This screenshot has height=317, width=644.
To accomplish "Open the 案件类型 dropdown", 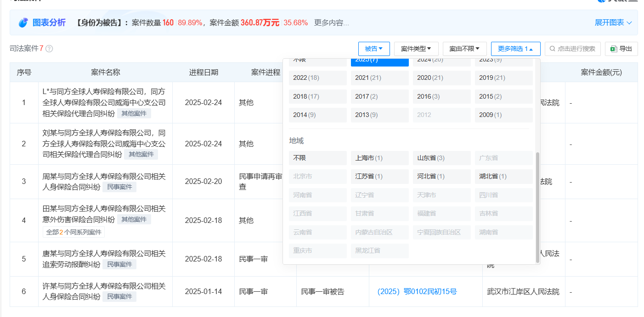I will click(416, 49).
